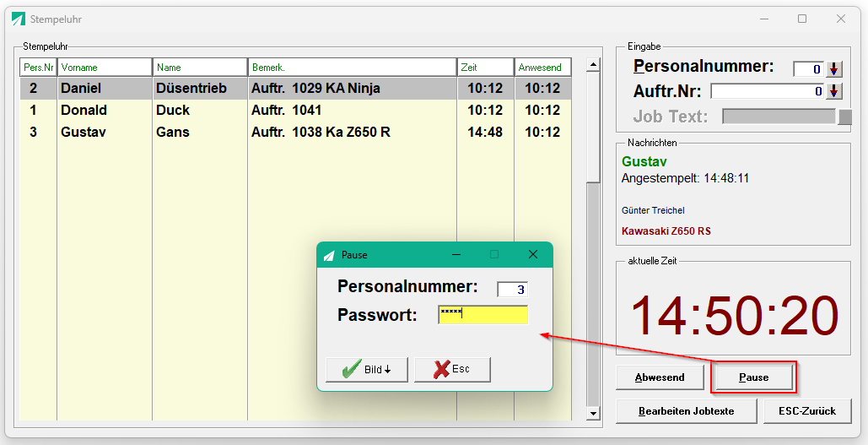The width and height of the screenshot is (868, 445).
Task: Click Auftr. 1041 remark
Action: pyautogui.click(x=286, y=111)
